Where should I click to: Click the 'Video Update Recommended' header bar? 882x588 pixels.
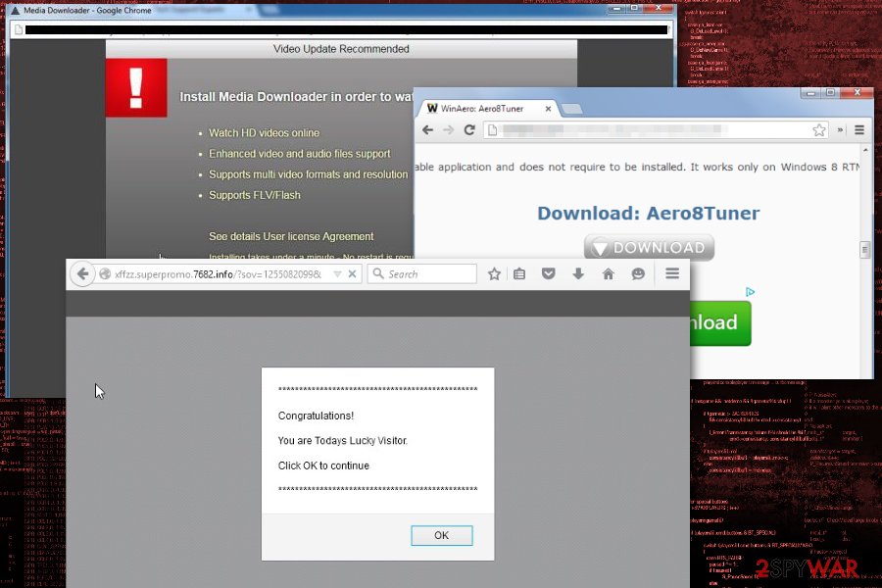[341, 49]
